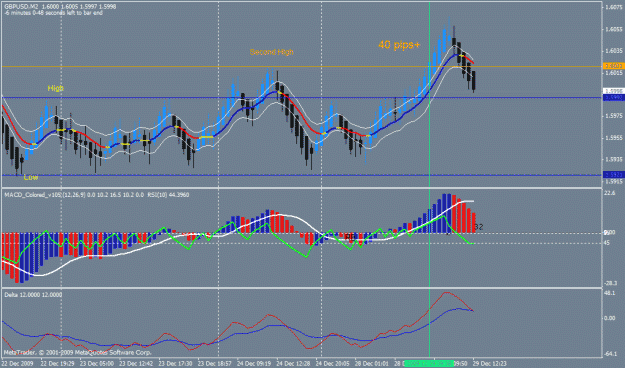Viewport: 625px width, 368px height.
Task: Click the 1.6075 price scale value
Action: pyautogui.click(x=614, y=7)
